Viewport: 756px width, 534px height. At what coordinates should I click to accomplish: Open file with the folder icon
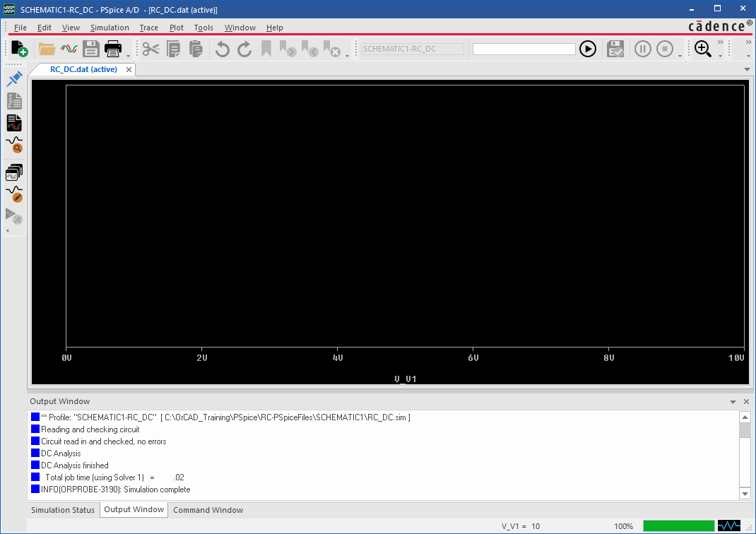(47, 49)
